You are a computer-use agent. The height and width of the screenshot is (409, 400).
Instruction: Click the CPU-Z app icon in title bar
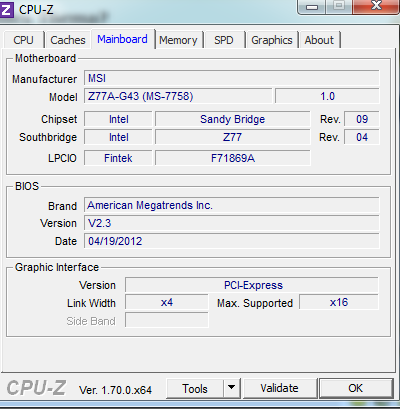6,10
